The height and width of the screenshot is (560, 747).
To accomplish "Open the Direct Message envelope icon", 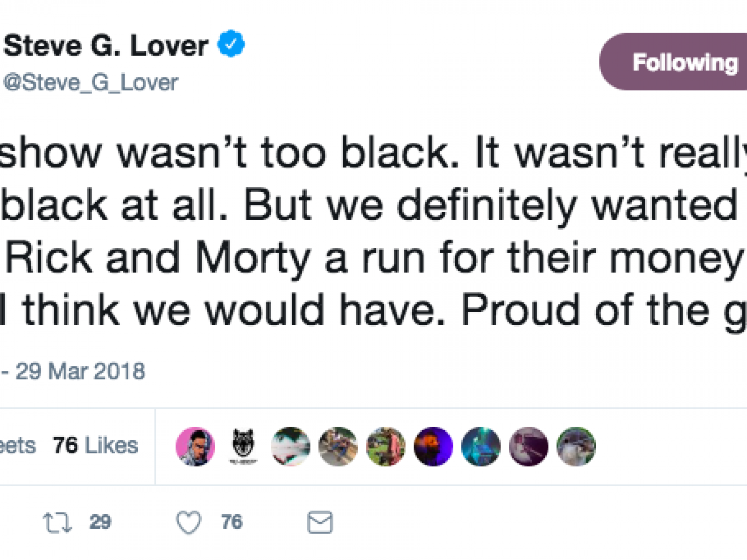I will click(320, 523).
